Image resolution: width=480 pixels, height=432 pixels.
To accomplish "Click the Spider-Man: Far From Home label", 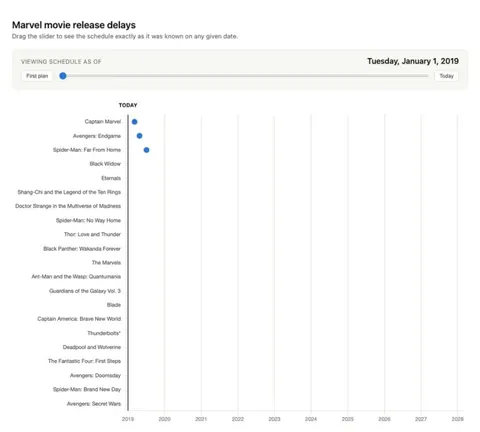I will [87, 150].
